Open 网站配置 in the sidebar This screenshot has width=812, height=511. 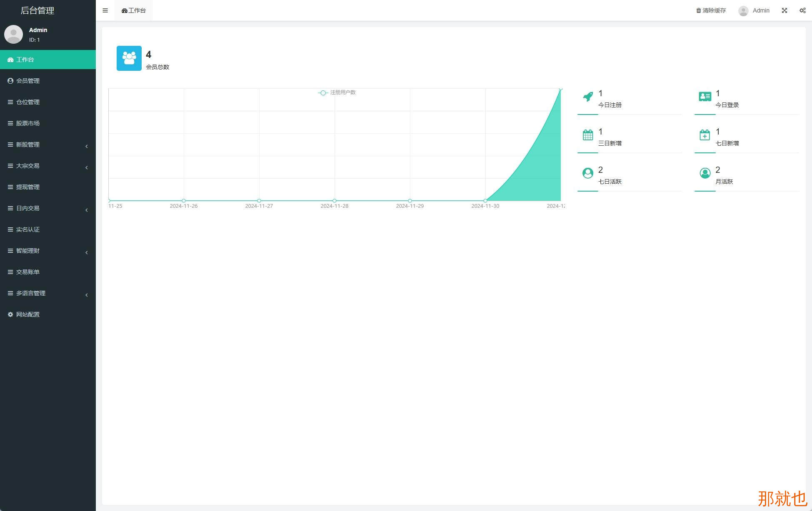[x=28, y=314]
